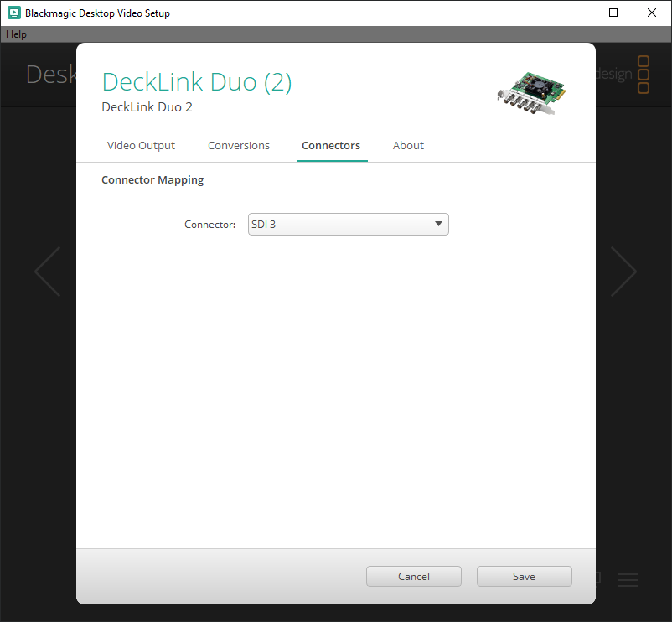
Task: Click the DeckLink Duo card image
Action: tap(532, 93)
